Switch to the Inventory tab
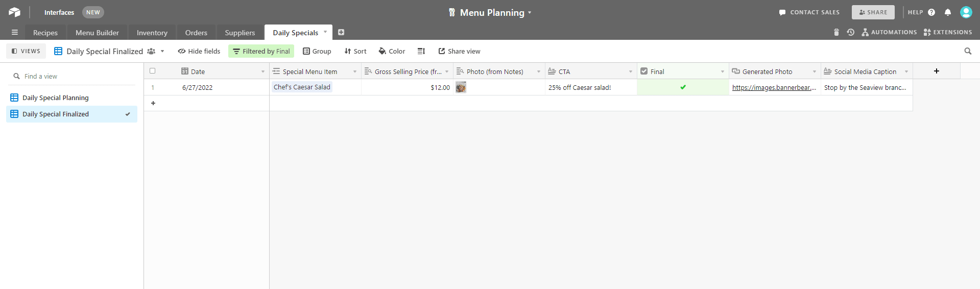 tap(152, 33)
